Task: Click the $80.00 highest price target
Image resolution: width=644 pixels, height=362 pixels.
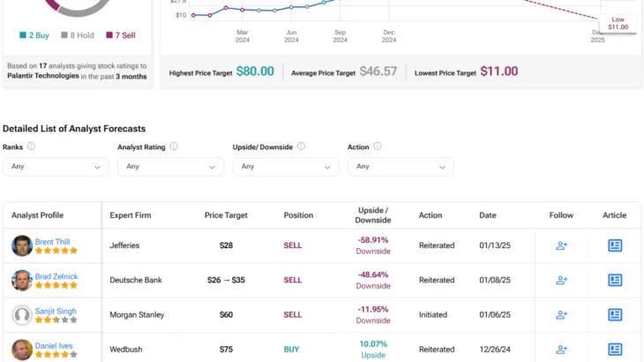Action: coord(255,72)
